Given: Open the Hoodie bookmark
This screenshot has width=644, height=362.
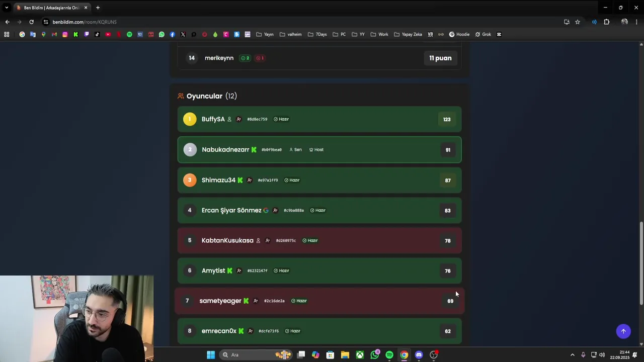Looking at the screenshot, I should [459, 34].
